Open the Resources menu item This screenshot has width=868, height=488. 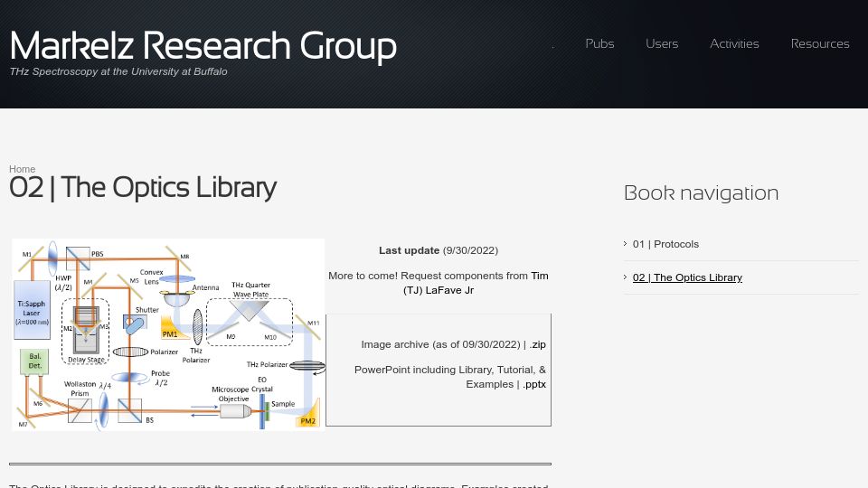[820, 43]
